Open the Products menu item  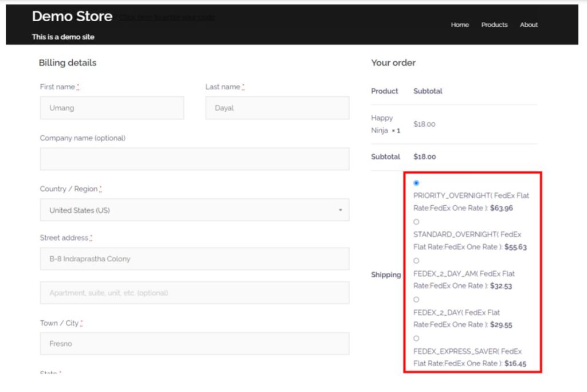click(x=494, y=25)
